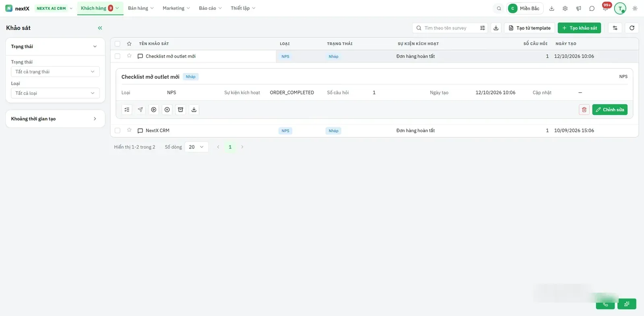
Task: Tick the select-all checkbox in table header
Action: point(118,44)
